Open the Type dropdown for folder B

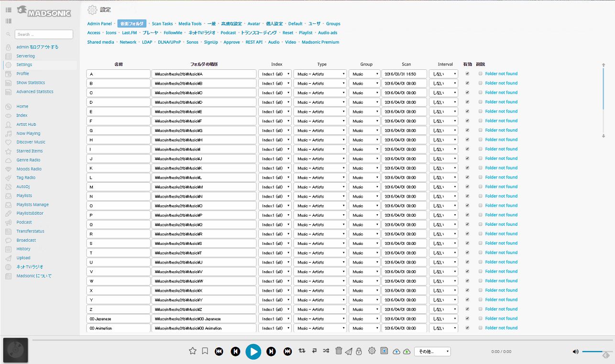click(x=320, y=83)
